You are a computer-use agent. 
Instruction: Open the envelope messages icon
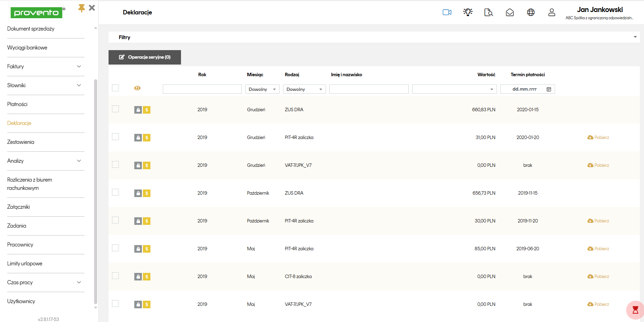pos(510,12)
